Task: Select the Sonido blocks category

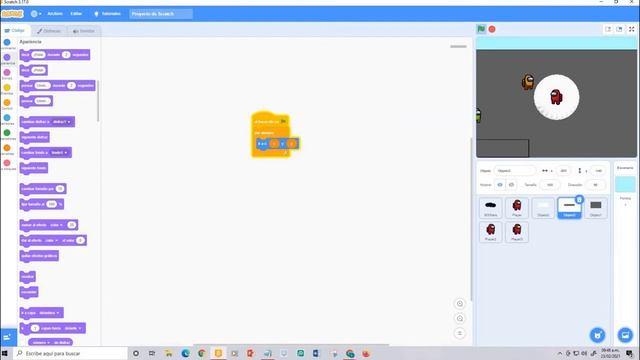Action: [7, 74]
